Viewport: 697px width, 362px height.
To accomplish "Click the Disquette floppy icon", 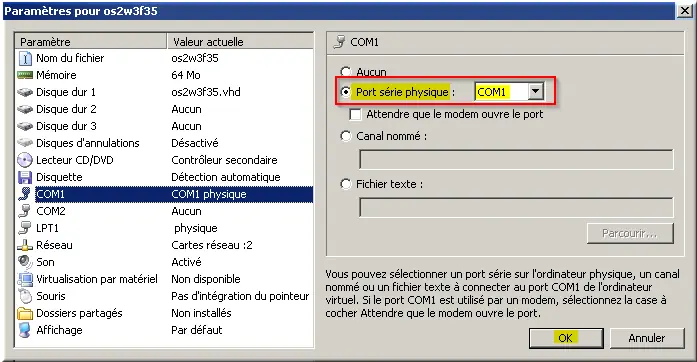I will 25,177.
